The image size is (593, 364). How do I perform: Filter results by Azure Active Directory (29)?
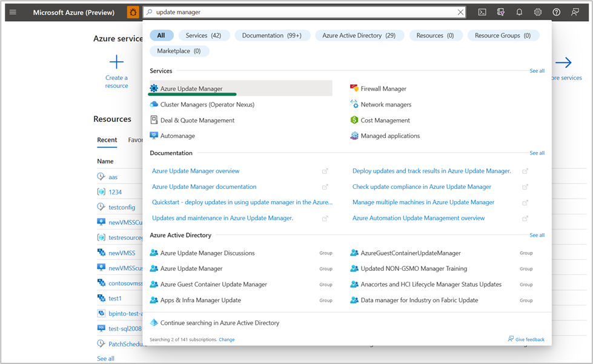coord(359,35)
